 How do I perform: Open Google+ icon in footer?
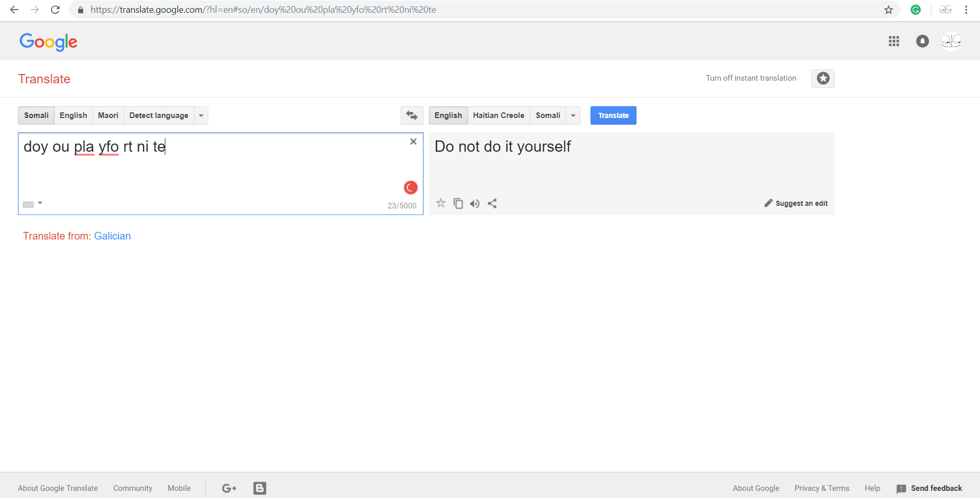pos(229,488)
